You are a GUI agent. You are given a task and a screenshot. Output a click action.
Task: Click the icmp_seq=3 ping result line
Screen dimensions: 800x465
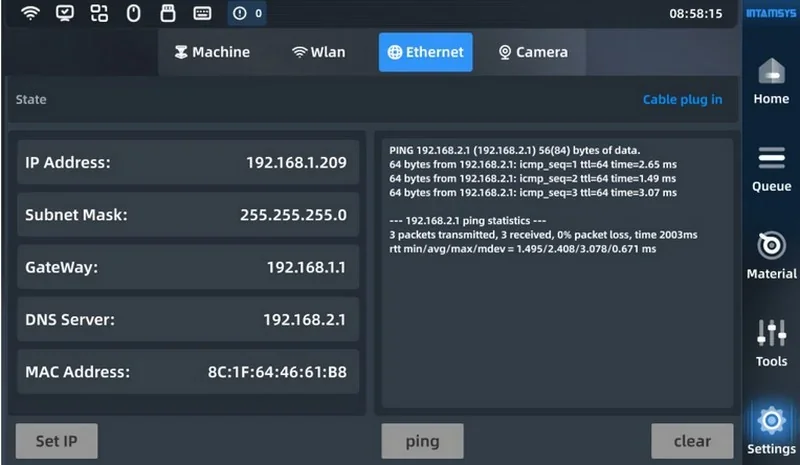click(533, 192)
